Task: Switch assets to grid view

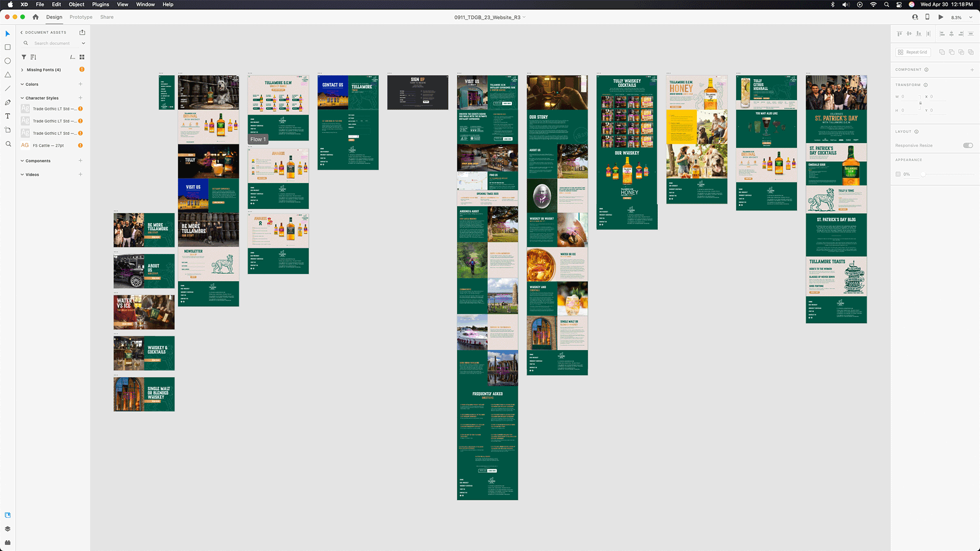Action: tap(82, 57)
